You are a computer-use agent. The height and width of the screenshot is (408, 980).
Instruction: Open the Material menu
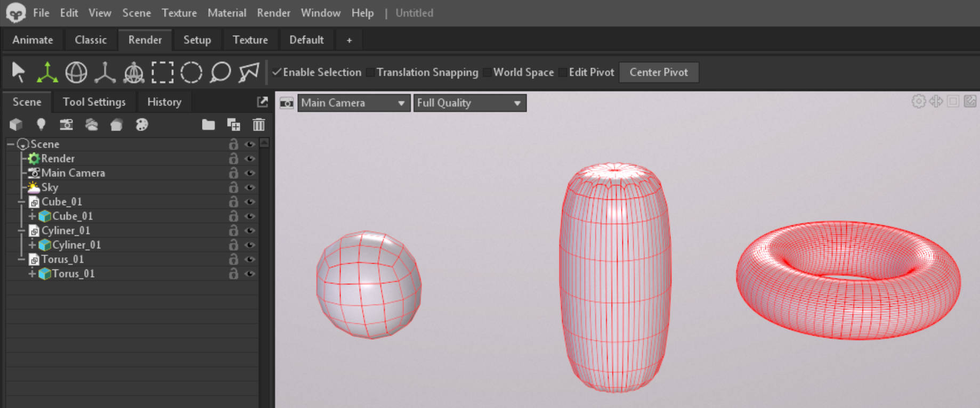227,13
